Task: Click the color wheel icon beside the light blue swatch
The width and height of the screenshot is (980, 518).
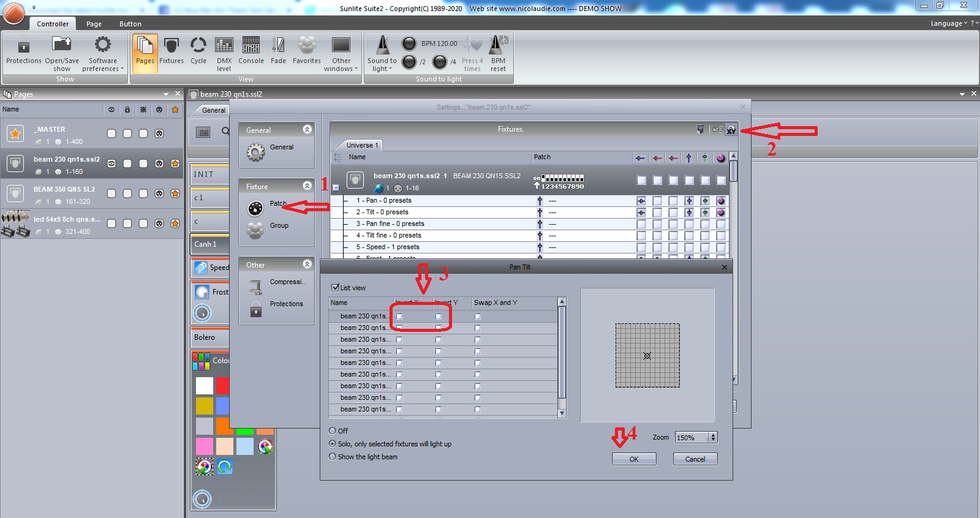Action: (265, 446)
